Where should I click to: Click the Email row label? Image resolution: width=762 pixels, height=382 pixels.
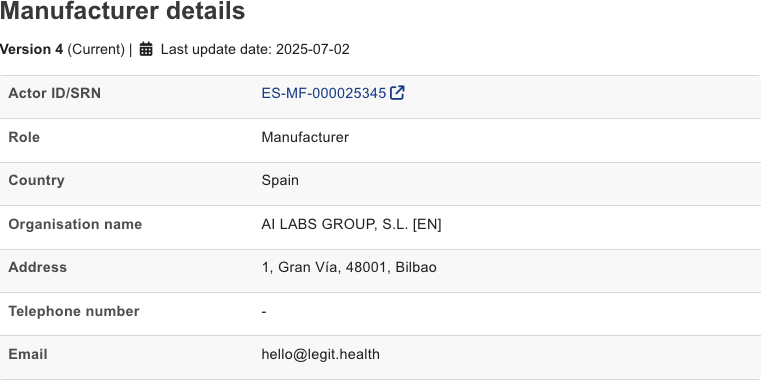point(28,354)
